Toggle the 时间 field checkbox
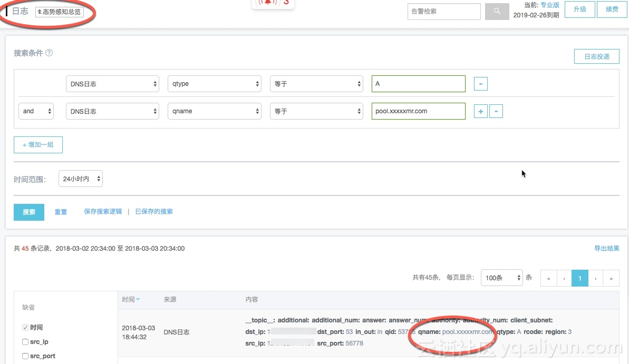Screen dimensions: 629x364 [x=25, y=328]
